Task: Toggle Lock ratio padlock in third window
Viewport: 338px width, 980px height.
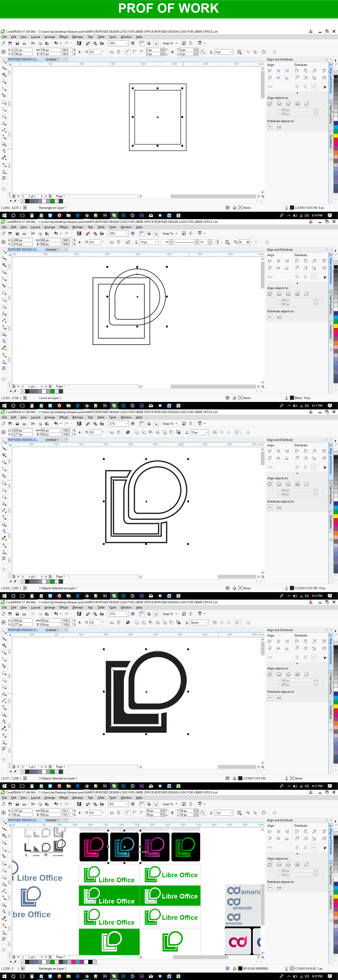Action: click(79, 432)
